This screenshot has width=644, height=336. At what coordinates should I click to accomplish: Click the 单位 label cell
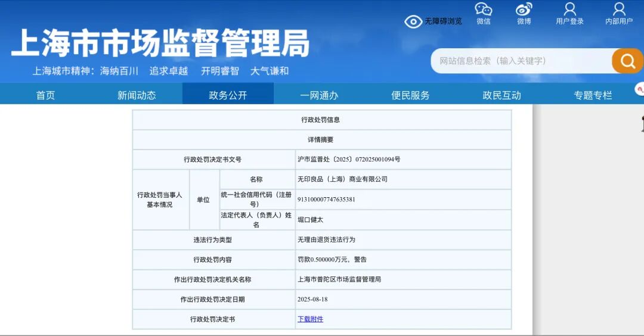pos(204,200)
